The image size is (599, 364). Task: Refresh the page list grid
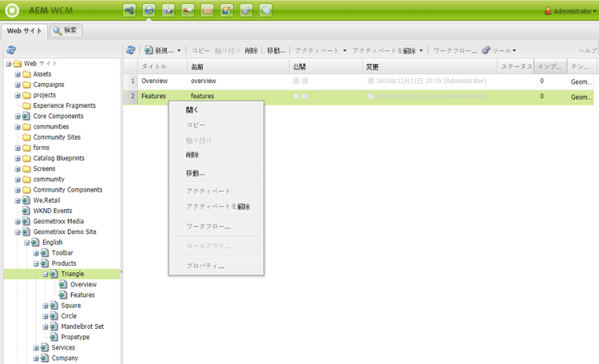pos(131,50)
